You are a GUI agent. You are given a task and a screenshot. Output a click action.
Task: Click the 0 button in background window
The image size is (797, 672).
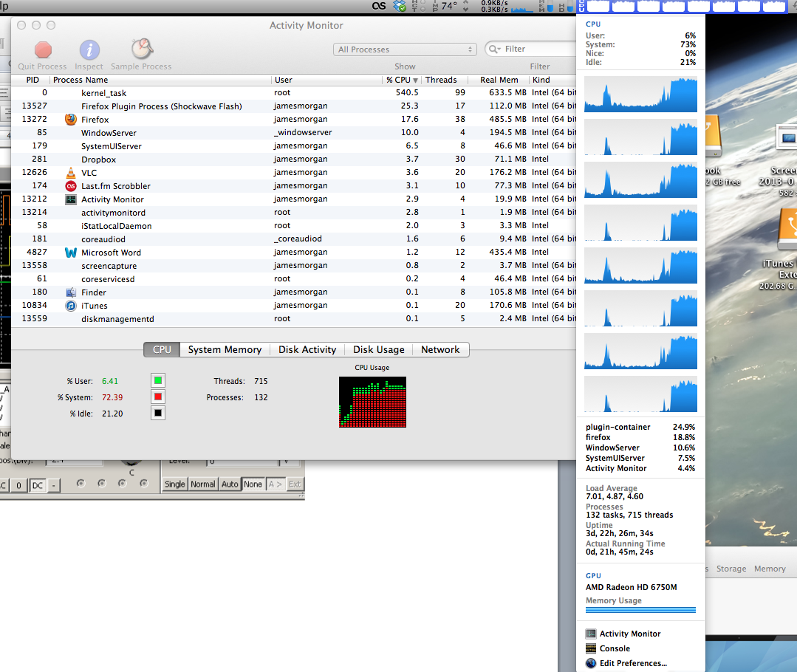point(18,485)
